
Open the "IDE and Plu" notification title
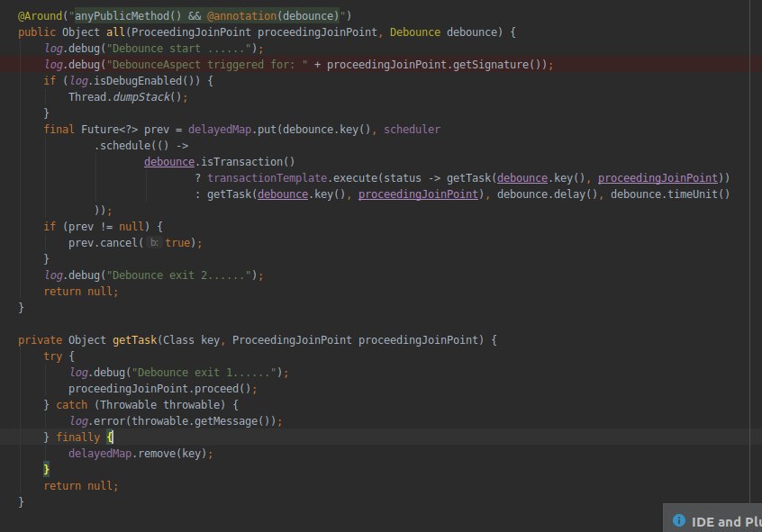726,522
